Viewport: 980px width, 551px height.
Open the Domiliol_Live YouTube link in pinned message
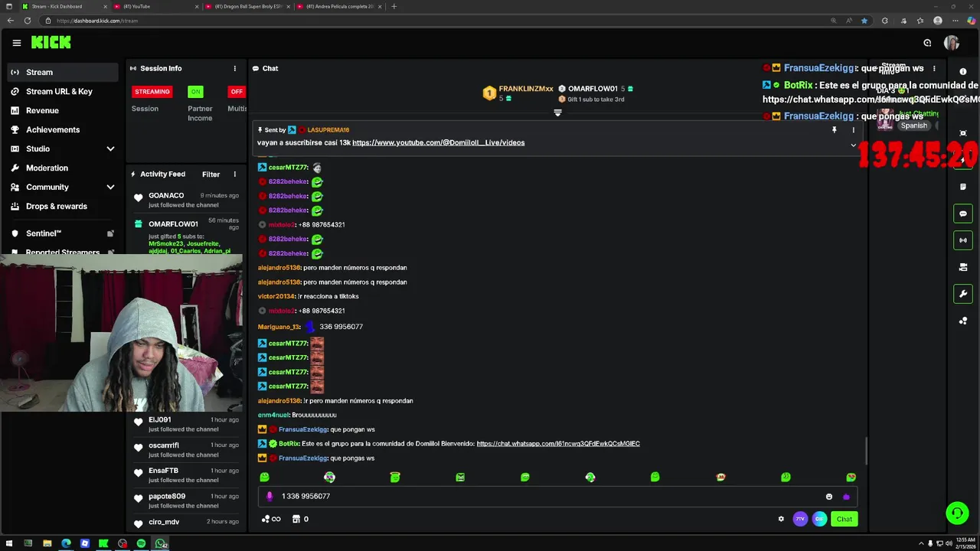pyautogui.click(x=438, y=142)
